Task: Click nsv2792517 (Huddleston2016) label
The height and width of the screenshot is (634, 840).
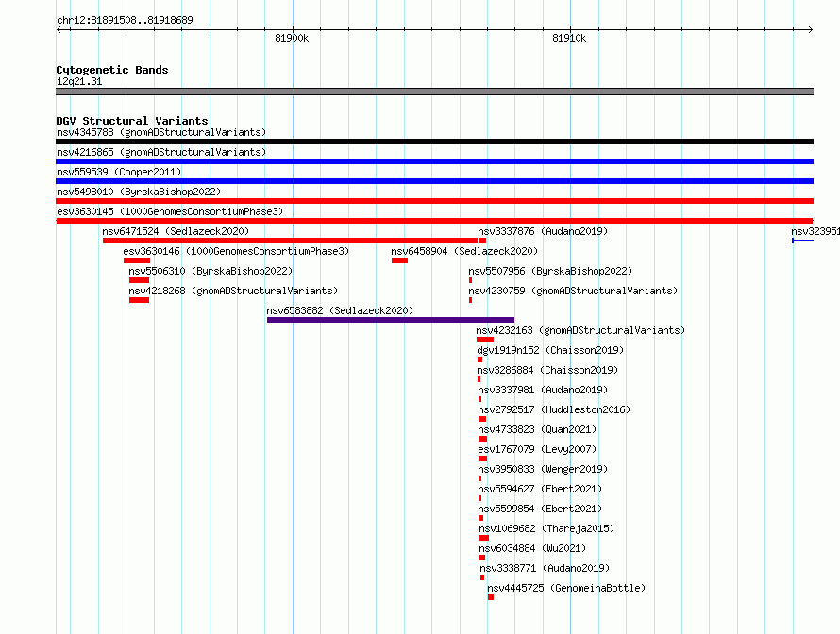Action: (554, 409)
